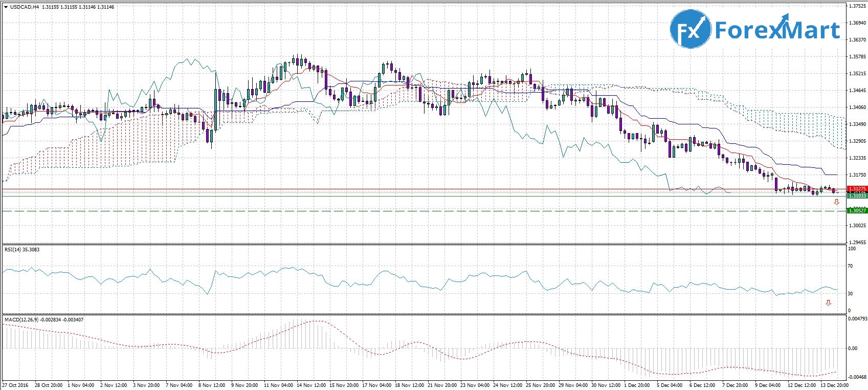
Task: Click the 1.31033 price level tag
Action: 857,196
